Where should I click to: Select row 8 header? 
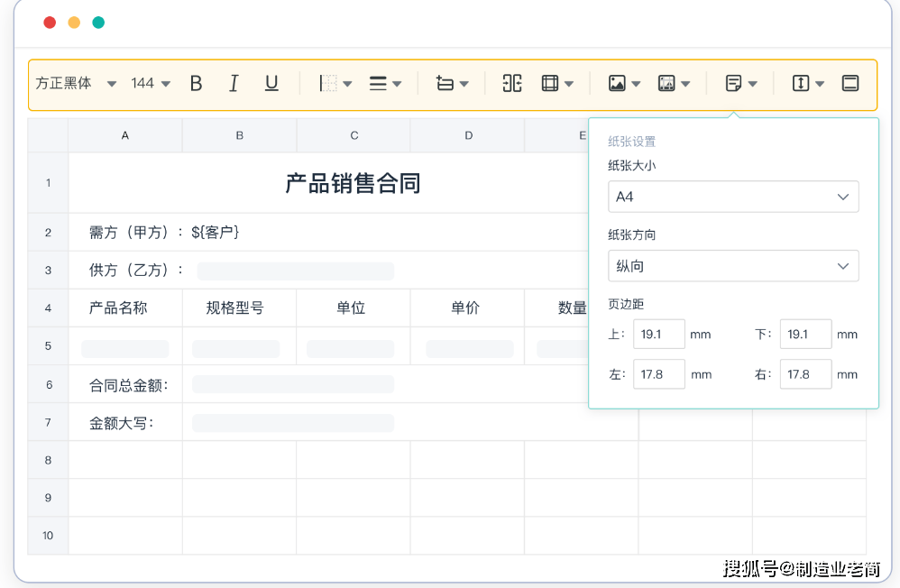click(48, 460)
